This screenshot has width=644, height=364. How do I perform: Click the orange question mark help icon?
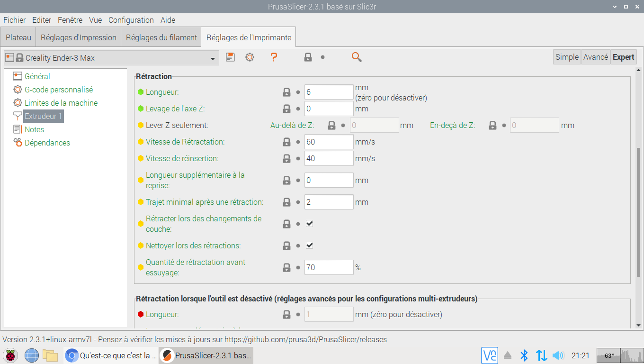point(274,57)
